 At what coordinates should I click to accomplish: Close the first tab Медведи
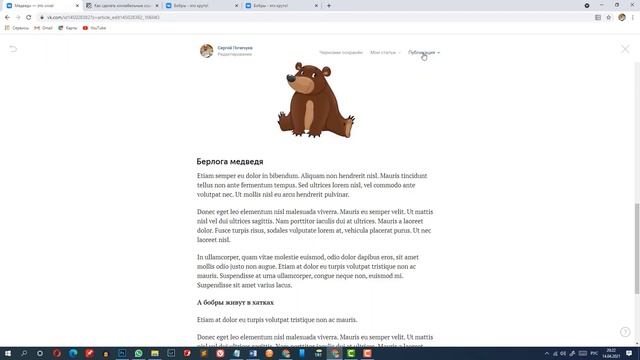[77, 6]
